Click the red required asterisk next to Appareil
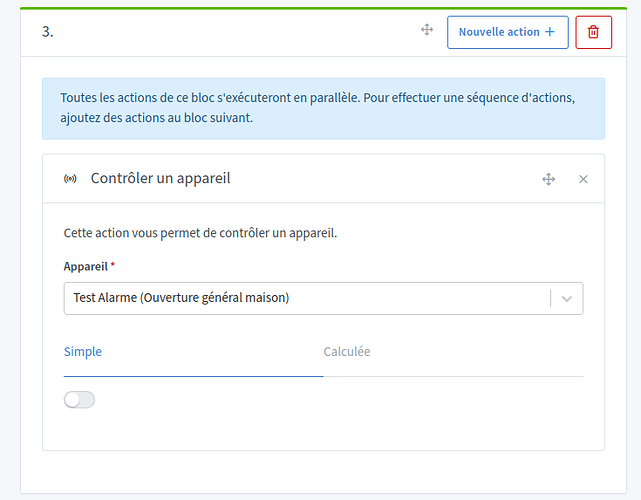The image size is (641, 500). coord(113,266)
